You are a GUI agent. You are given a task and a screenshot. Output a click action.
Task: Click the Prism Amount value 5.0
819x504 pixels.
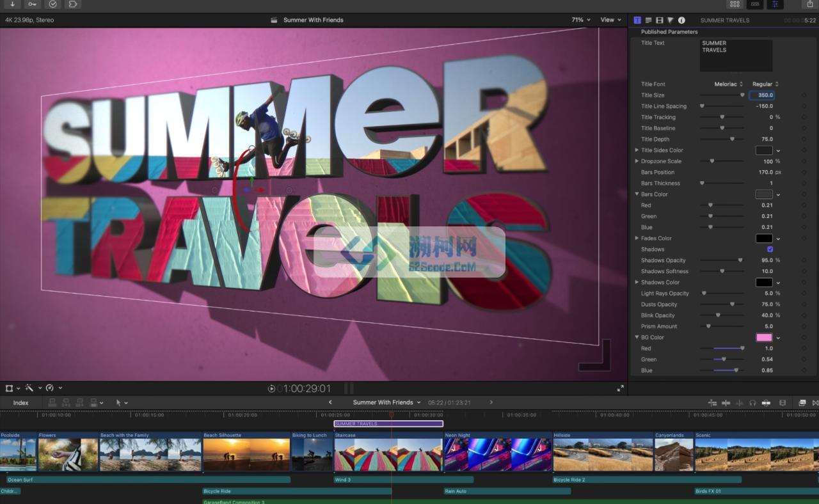[768, 327]
